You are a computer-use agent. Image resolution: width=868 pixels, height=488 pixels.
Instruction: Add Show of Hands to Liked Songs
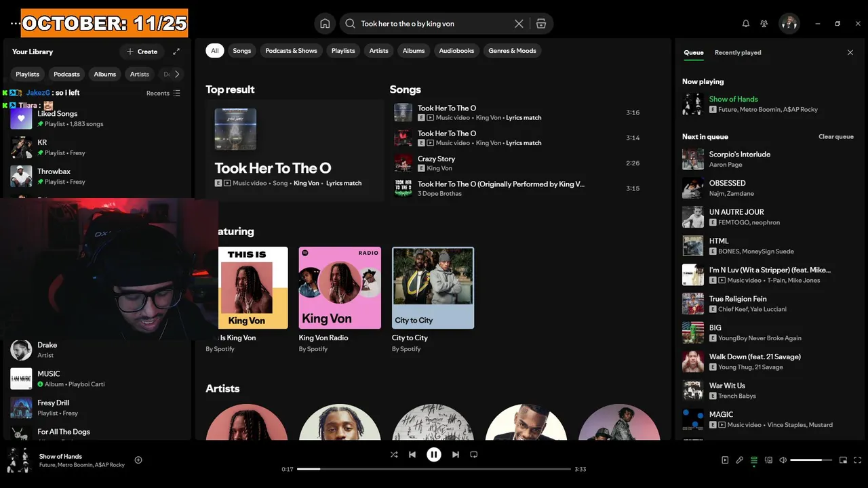(138, 460)
